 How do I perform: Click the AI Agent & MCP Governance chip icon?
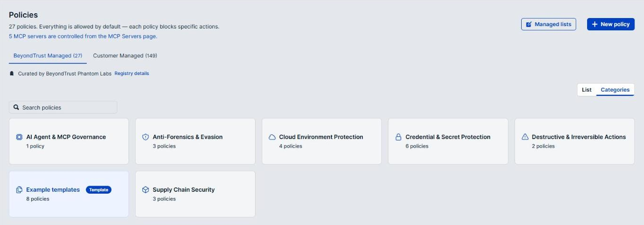(x=19, y=137)
